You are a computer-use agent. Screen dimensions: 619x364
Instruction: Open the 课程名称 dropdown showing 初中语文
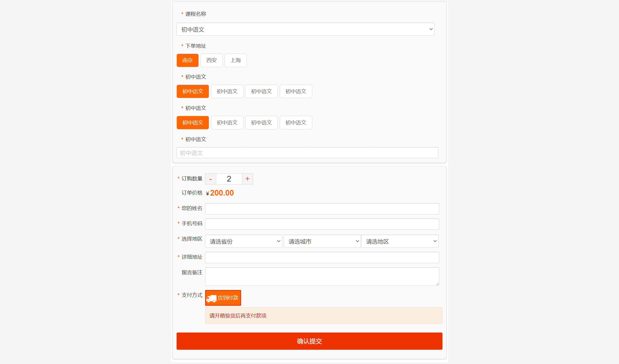click(305, 29)
